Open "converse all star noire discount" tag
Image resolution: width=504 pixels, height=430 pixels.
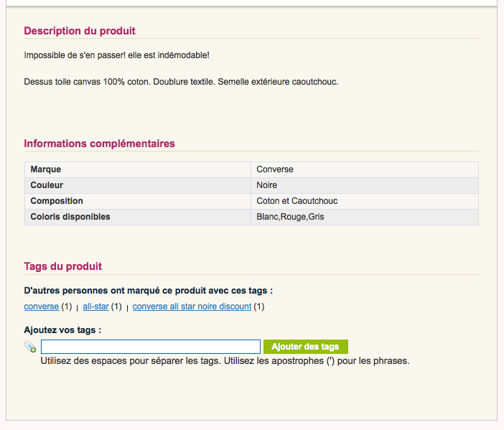tap(192, 307)
